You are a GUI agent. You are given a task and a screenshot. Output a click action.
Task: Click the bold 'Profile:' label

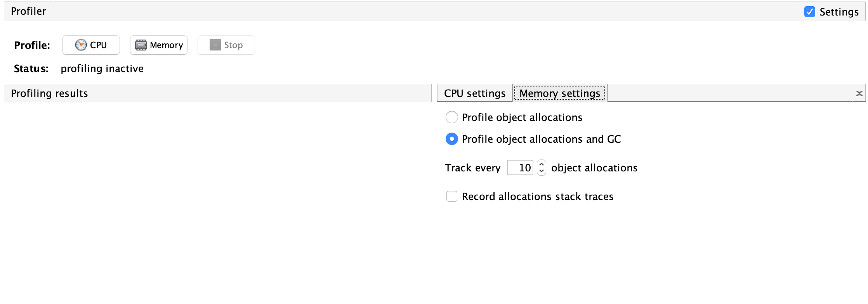[32, 45]
